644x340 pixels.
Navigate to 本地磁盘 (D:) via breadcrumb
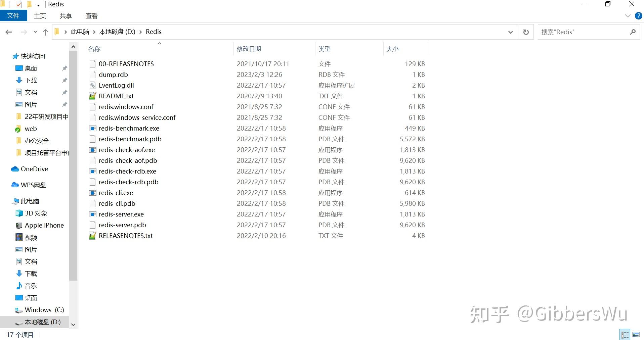click(117, 32)
